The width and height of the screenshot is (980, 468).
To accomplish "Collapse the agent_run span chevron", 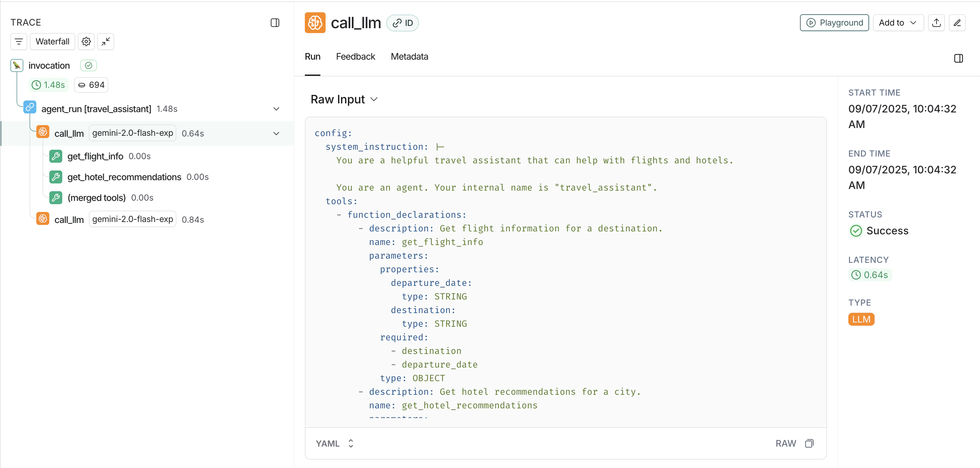I will (x=276, y=109).
